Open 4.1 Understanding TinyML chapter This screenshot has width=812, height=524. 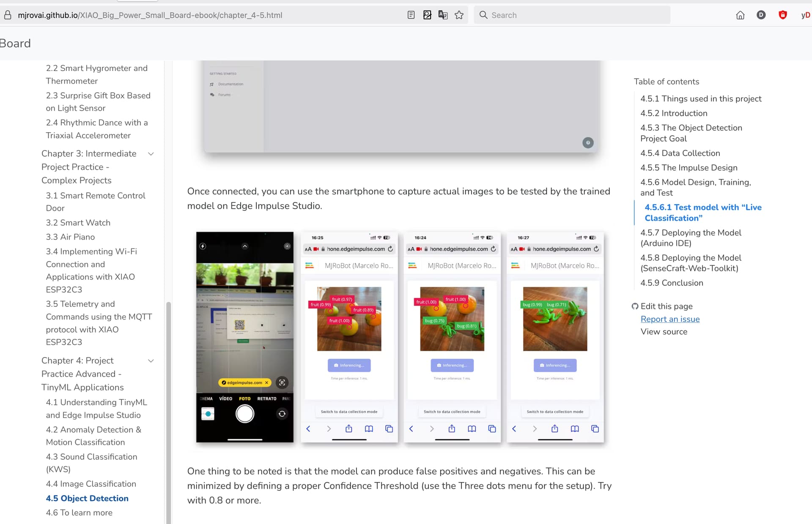pos(96,409)
